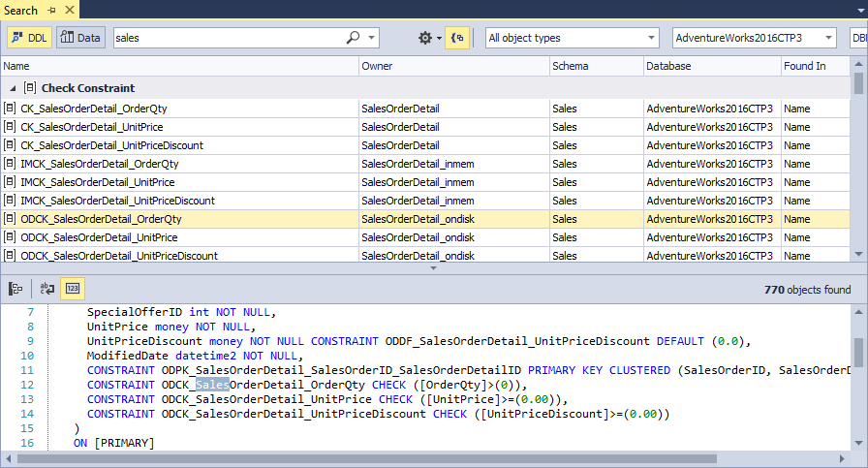Sort results by Schema column
868x468 pixels.
click(595, 66)
